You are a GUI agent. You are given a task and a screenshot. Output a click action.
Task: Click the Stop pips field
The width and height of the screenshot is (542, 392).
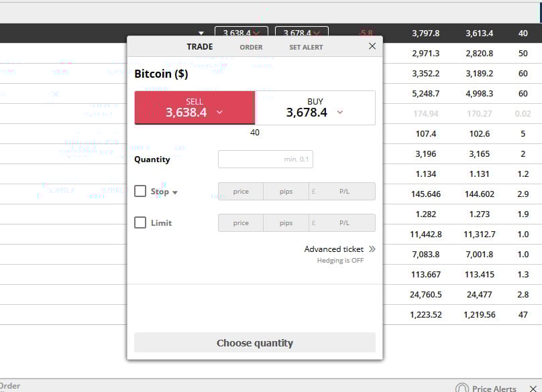pyautogui.click(x=286, y=192)
